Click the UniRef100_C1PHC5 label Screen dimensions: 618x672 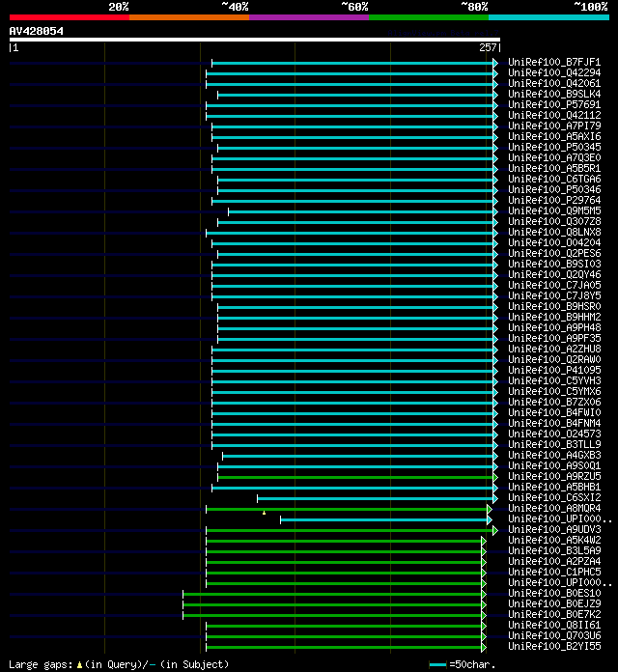coord(554,572)
